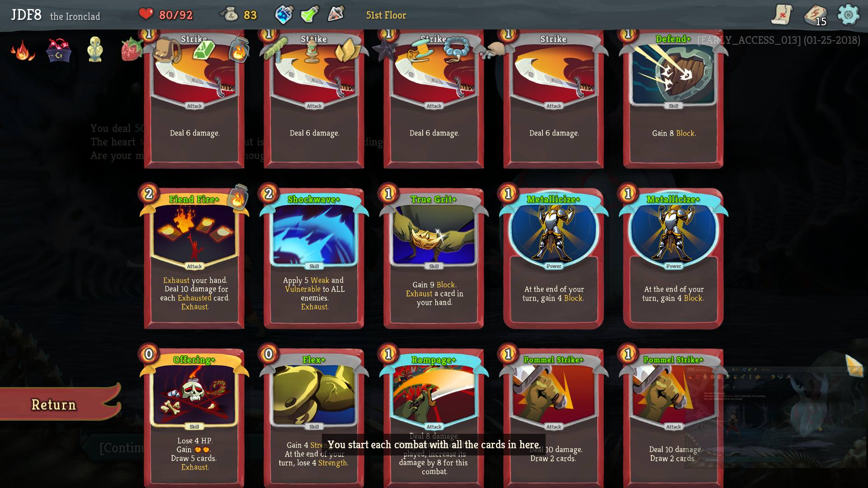This screenshot has width=868, height=488.
Task: Select the blue potion in first slot
Action: 284,14
